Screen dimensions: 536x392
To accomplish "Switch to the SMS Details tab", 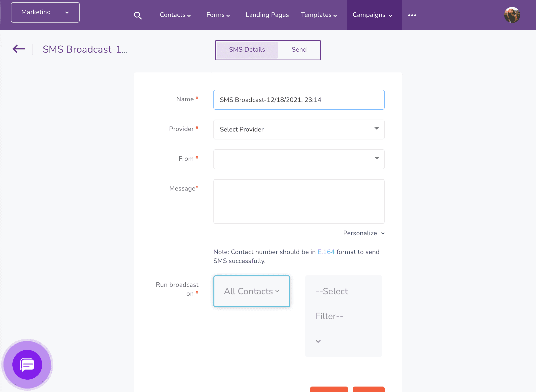I will (247, 50).
